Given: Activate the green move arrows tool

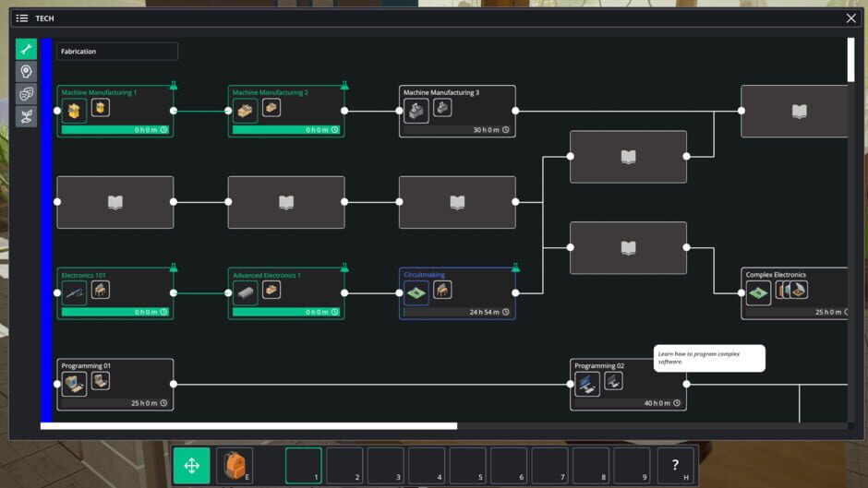Looking at the screenshot, I should click(192, 466).
